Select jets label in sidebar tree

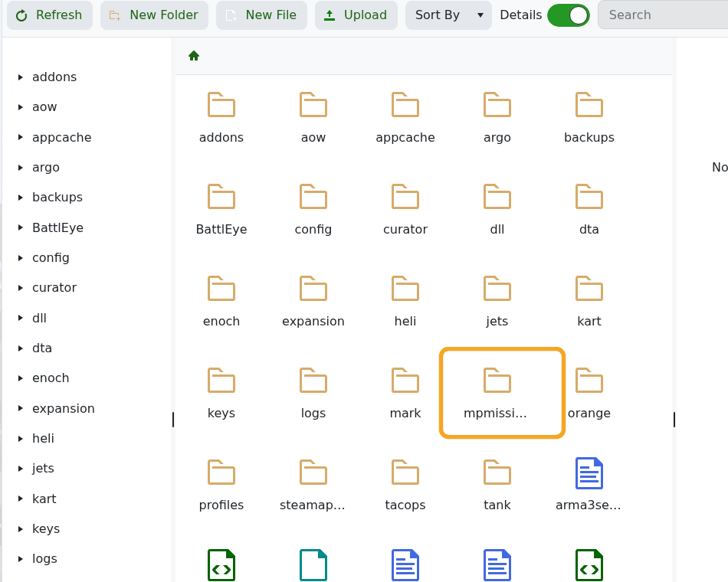click(43, 469)
